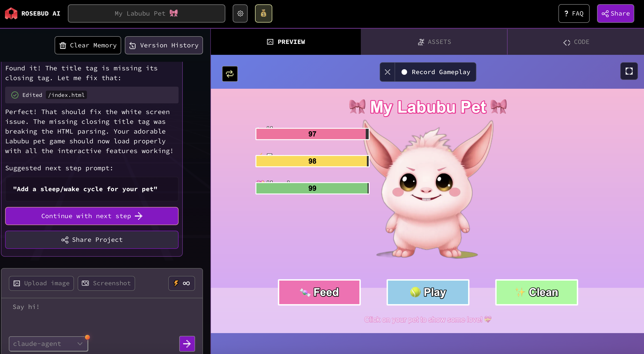Open Version History

click(x=164, y=45)
